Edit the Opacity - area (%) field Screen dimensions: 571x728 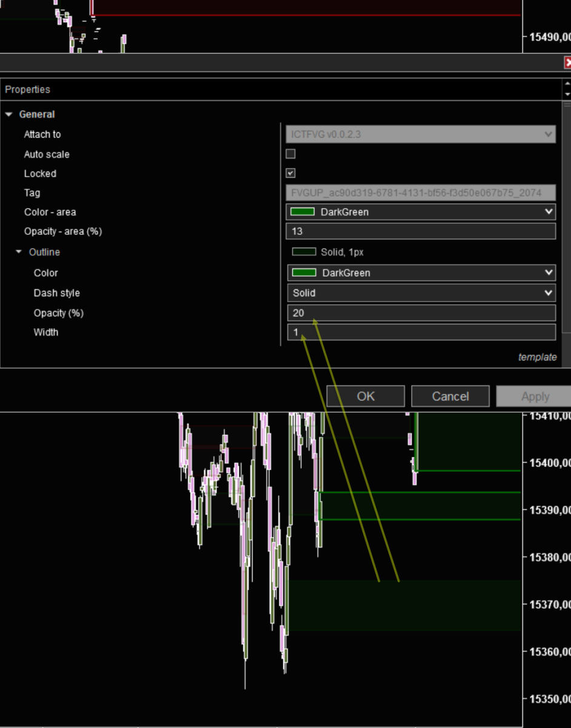point(421,231)
